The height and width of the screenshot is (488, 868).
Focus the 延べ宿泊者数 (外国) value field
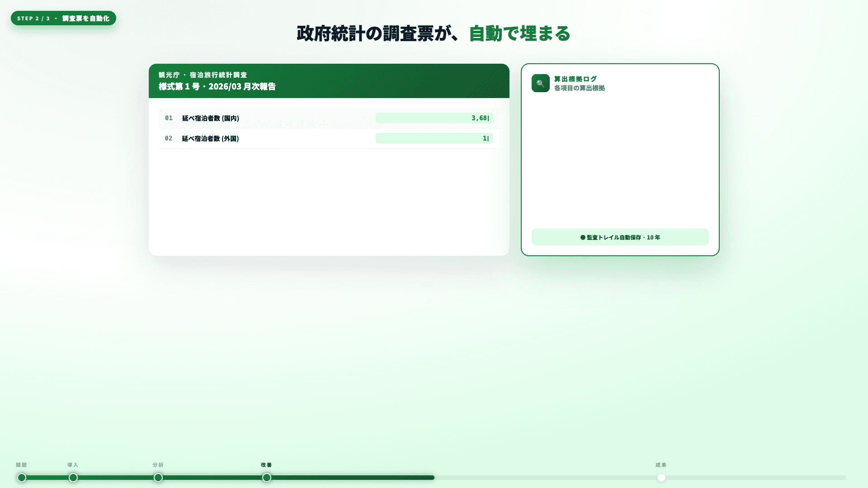coord(434,138)
